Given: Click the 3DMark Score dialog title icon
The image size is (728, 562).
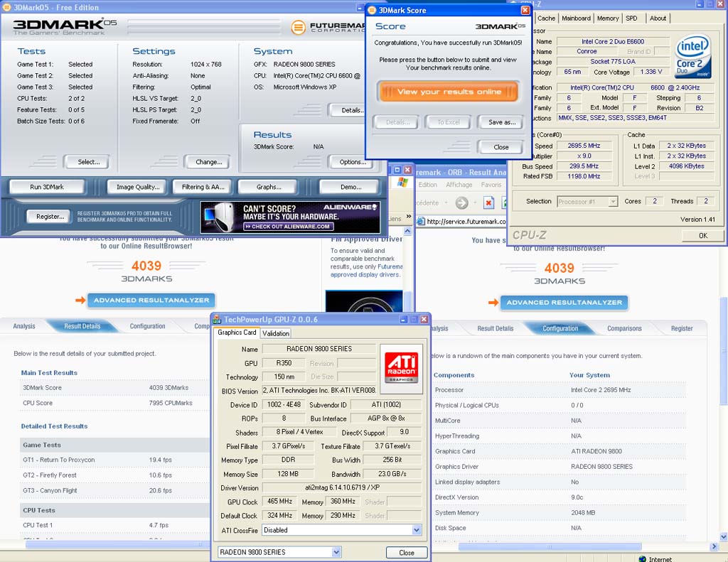Looking at the screenshot, I should [372, 10].
